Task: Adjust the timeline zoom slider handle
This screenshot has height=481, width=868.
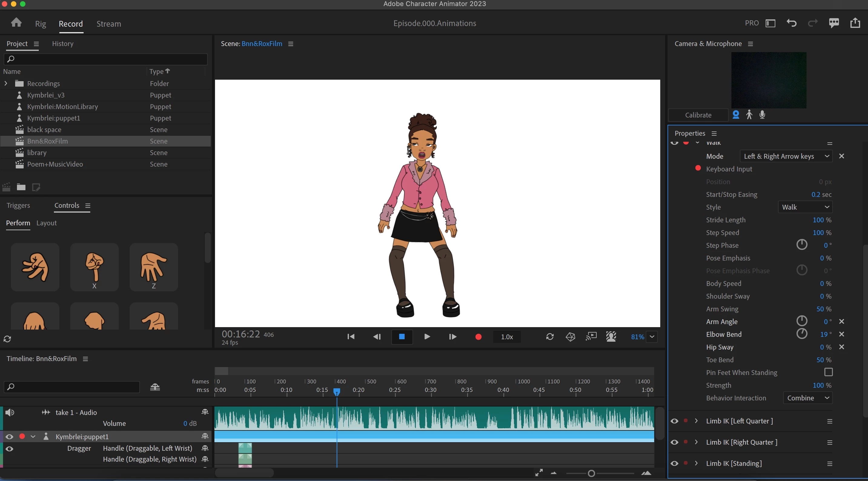Action: click(591, 474)
